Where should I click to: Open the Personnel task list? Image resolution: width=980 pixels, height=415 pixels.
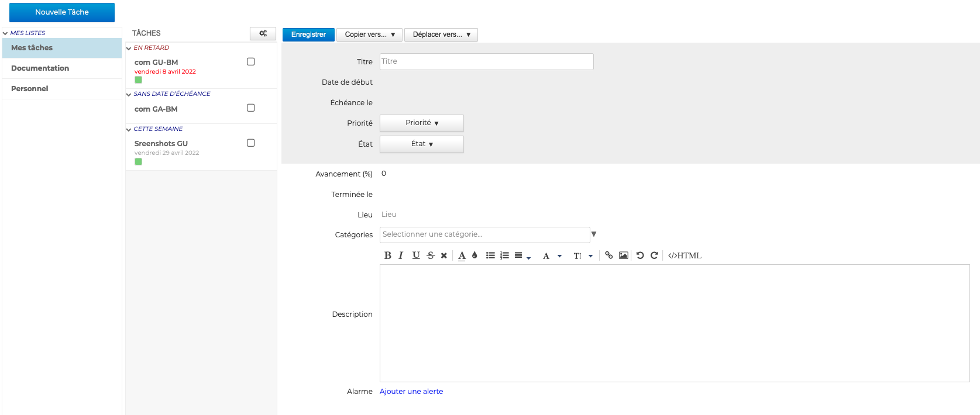(30, 89)
